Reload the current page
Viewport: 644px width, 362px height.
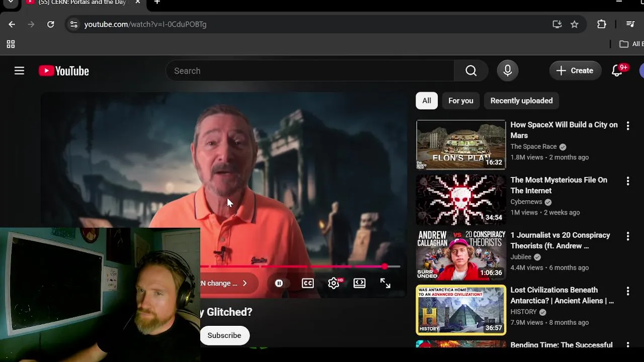coord(50,24)
